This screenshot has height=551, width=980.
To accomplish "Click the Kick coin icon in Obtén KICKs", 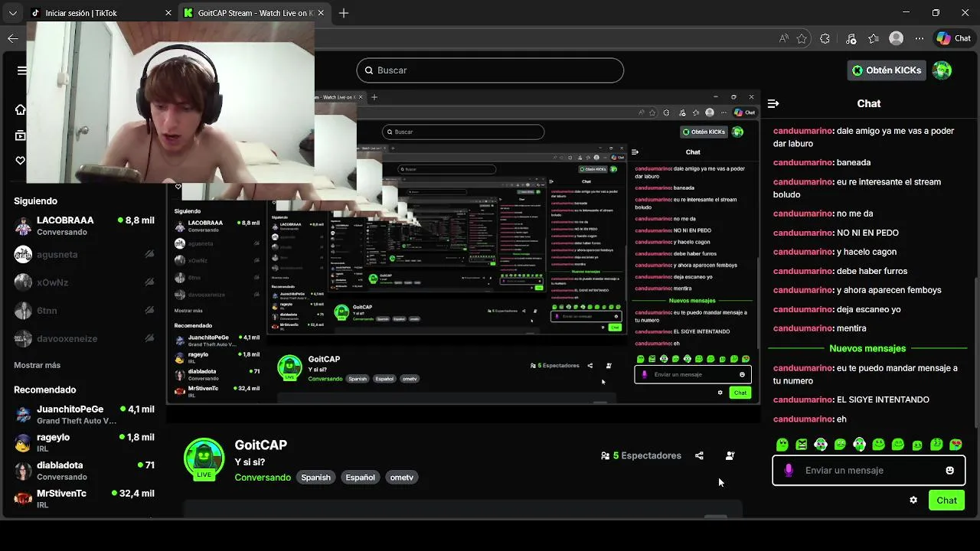I will coord(857,70).
